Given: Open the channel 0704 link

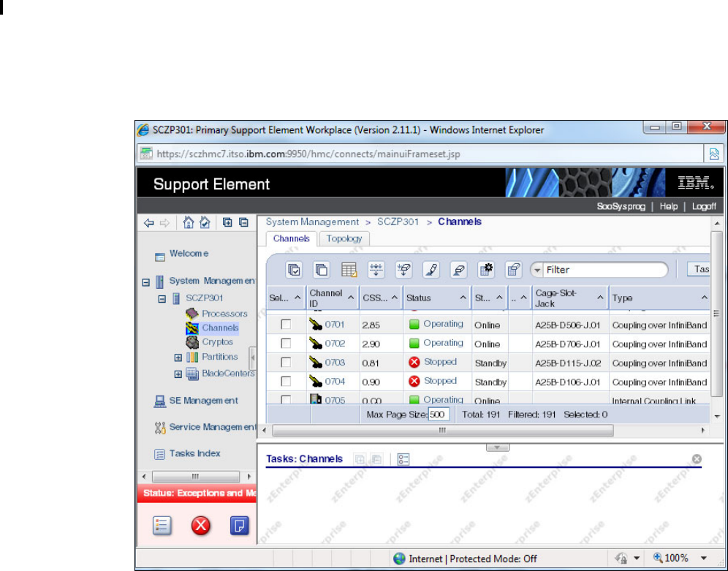Looking at the screenshot, I should pyautogui.click(x=335, y=382).
